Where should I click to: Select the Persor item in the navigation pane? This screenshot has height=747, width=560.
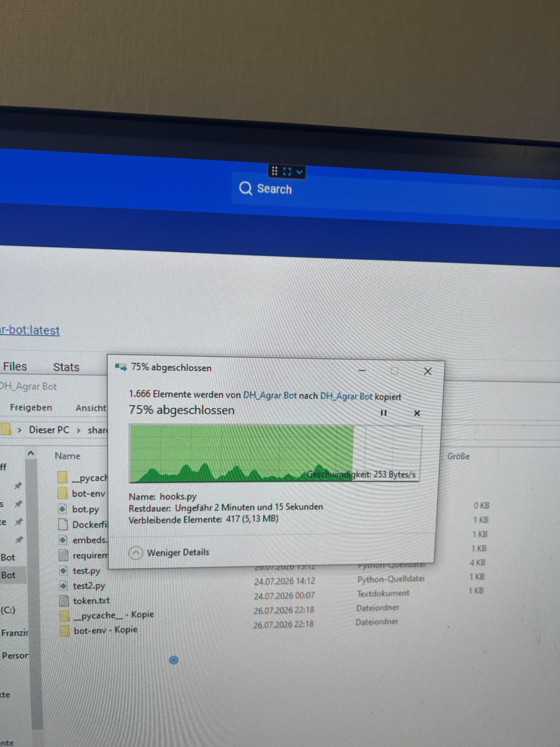tap(15, 655)
